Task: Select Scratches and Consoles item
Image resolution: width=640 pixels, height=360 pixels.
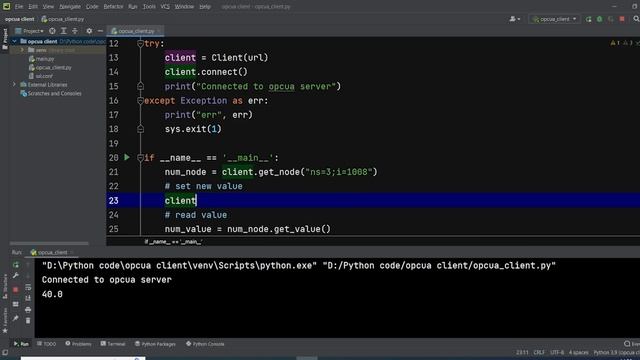Action: pos(51,93)
